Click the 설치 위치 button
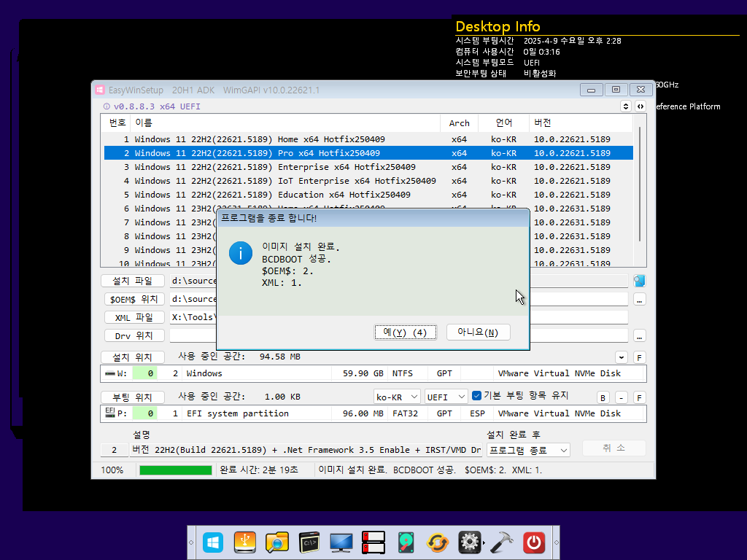 [133, 357]
